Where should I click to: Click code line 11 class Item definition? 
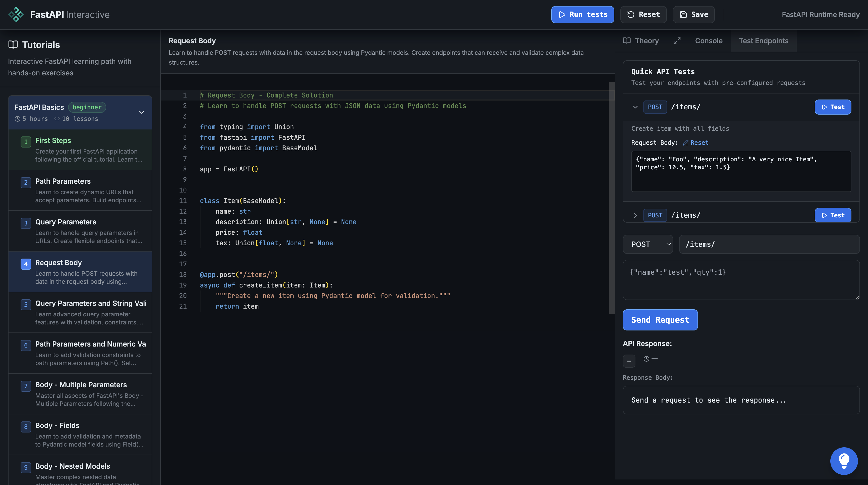(x=243, y=201)
